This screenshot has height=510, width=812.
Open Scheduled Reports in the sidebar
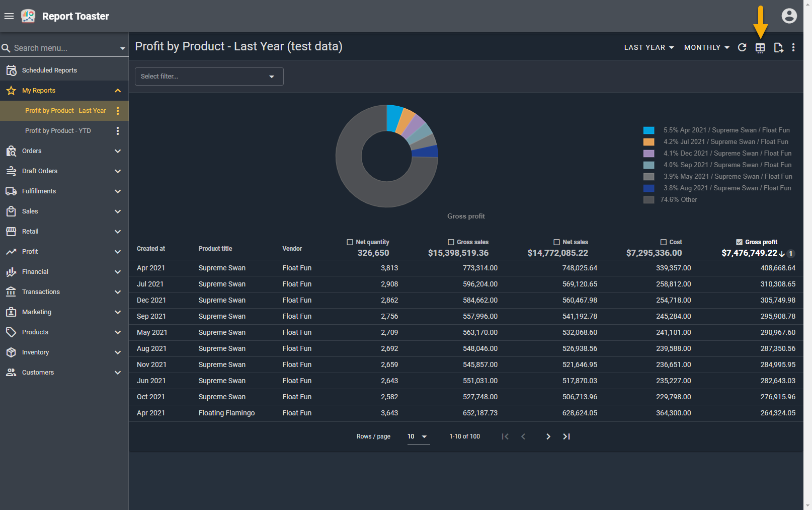click(x=49, y=70)
